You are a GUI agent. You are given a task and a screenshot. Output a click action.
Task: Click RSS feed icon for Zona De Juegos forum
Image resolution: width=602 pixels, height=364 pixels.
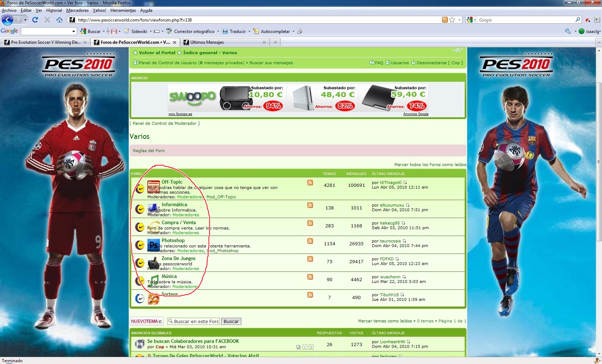click(x=310, y=259)
